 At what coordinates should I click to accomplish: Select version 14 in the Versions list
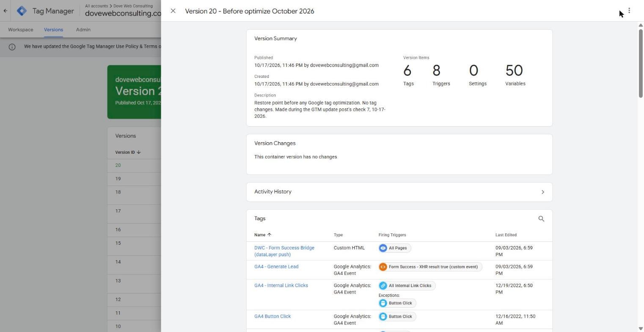118,262
